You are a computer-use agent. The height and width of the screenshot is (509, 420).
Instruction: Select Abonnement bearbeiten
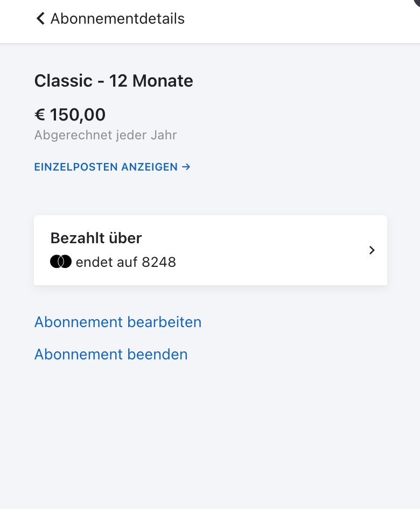[x=118, y=322]
